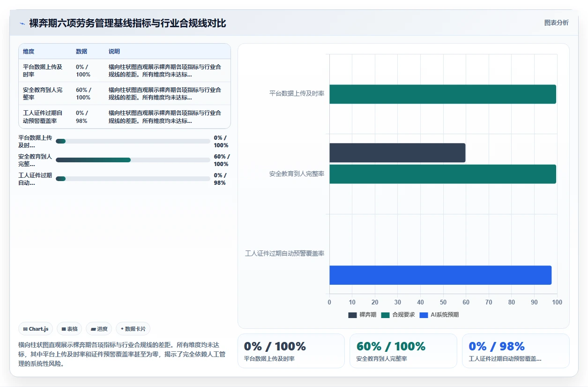Click y-axis label 平台数据上传及时率
The height and width of the screenshot is (387, 588).
pyautogui.click(x=297, y=93)
